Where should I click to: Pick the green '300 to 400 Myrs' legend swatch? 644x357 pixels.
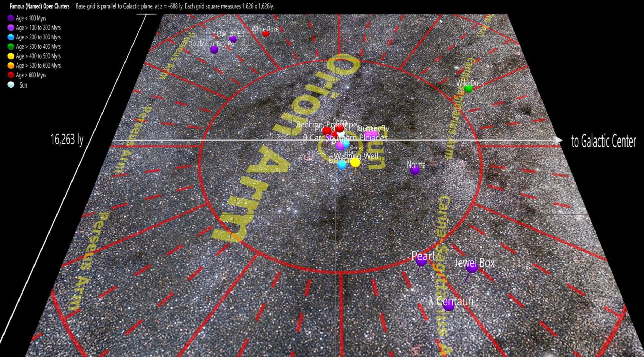(11, 47)
